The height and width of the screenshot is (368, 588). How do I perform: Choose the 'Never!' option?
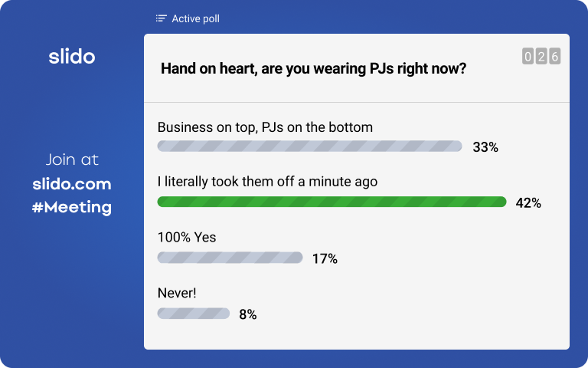click(177, 293)
